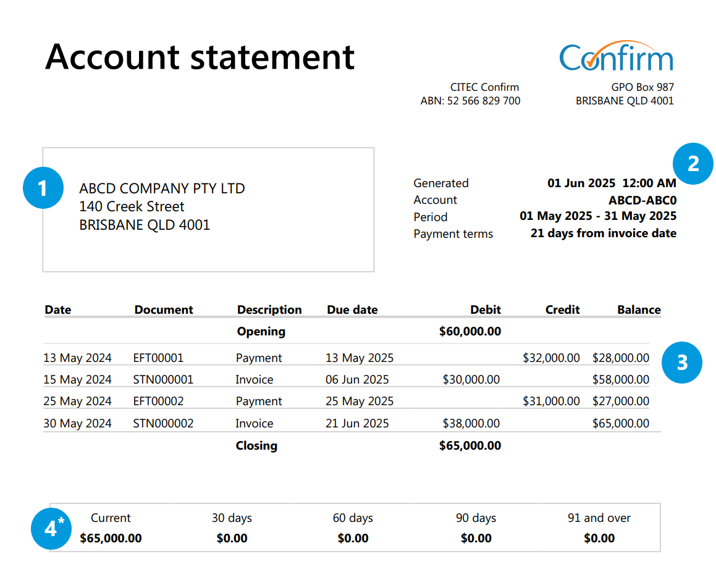Select 'CITEC Confirm' text
This screenshot has width=716, height=588.
[484, 87]
